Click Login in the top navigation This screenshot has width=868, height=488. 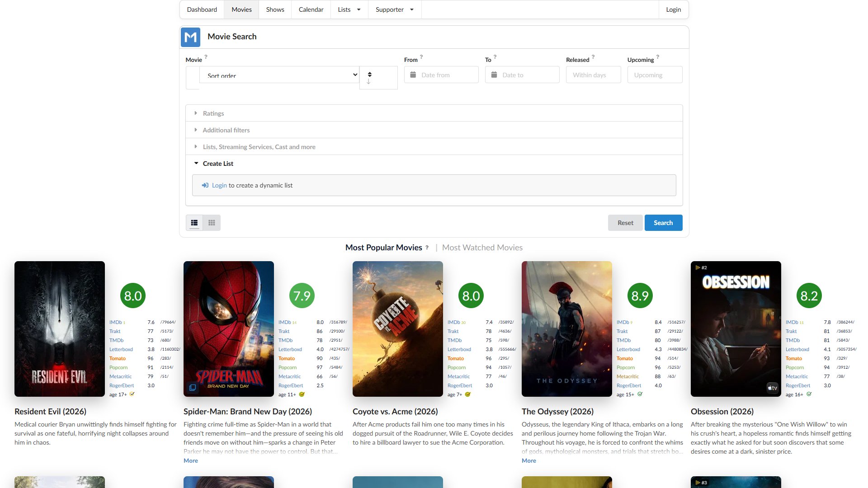[x=673, y=9]
